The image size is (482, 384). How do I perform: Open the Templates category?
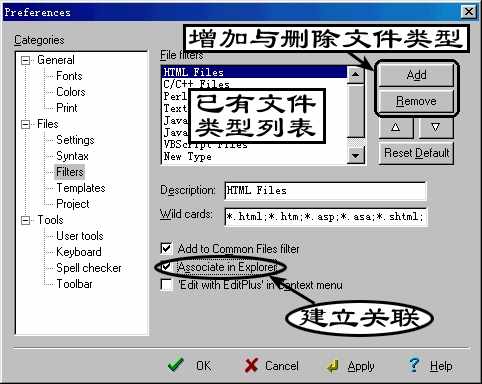tap(81, 188)
